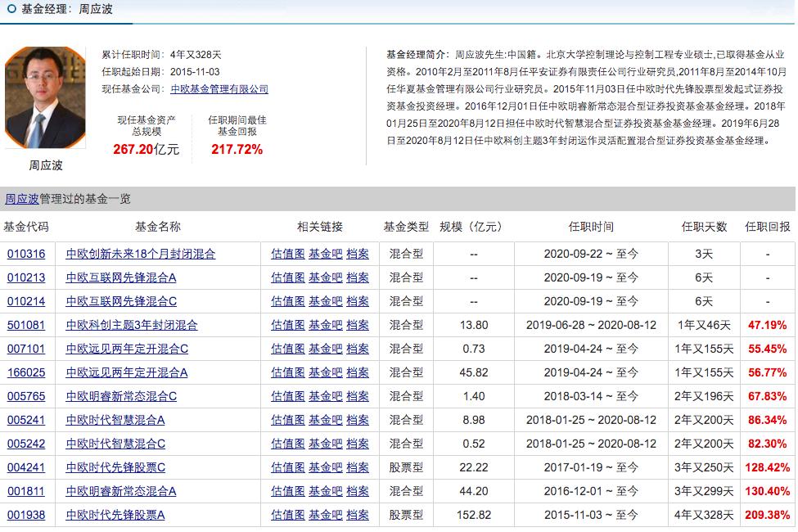
Task: Open fund code 501081
Action: pyautogui.click(x=26, y=325)
